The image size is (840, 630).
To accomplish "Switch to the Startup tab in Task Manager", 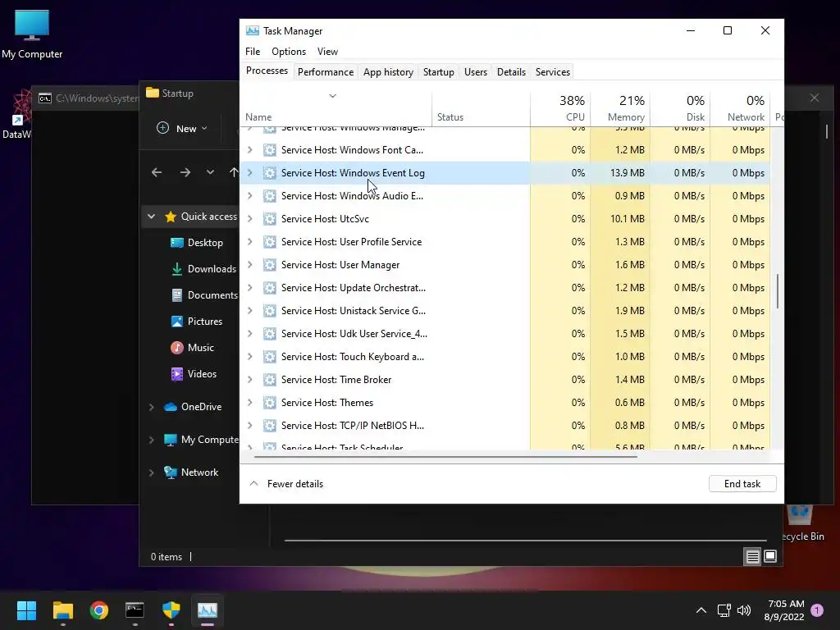I will 438,72.
